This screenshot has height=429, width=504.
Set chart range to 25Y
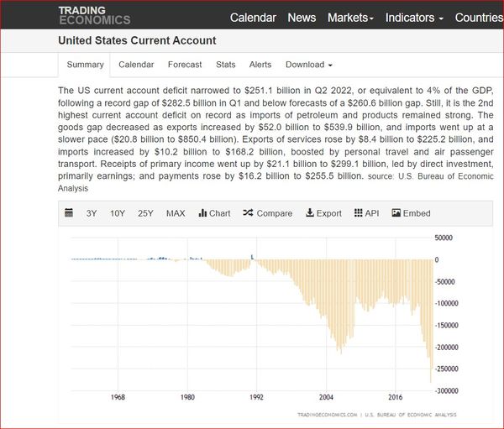coord(145,213)
